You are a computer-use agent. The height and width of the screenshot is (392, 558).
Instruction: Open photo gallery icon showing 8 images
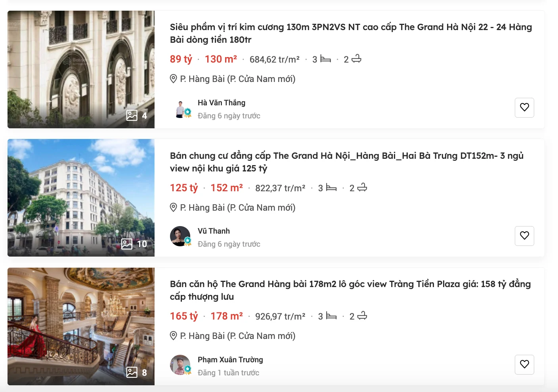pos(132,372)
